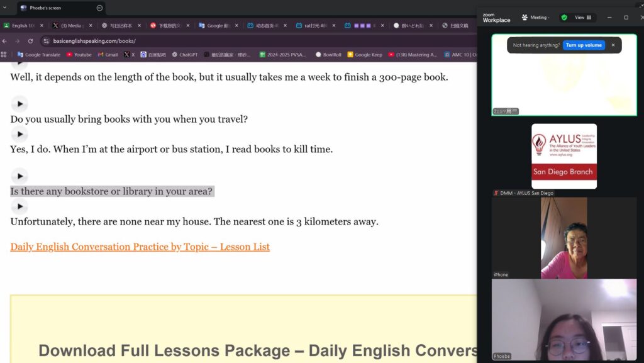Expand the dropdown arrow left of Phoebe's screen tab
The height and width of the screenshot is (363, 644).
(x=4, y=8)
